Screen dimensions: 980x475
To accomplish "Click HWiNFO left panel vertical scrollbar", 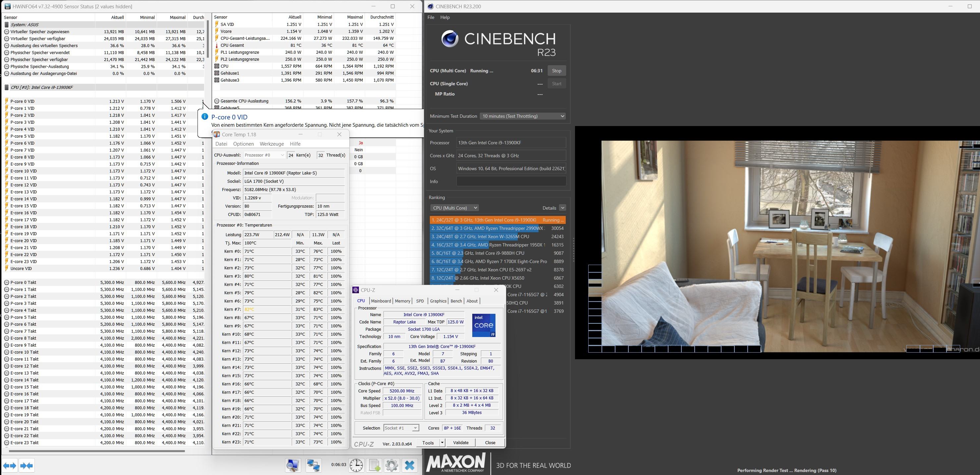I will [208, 39].
